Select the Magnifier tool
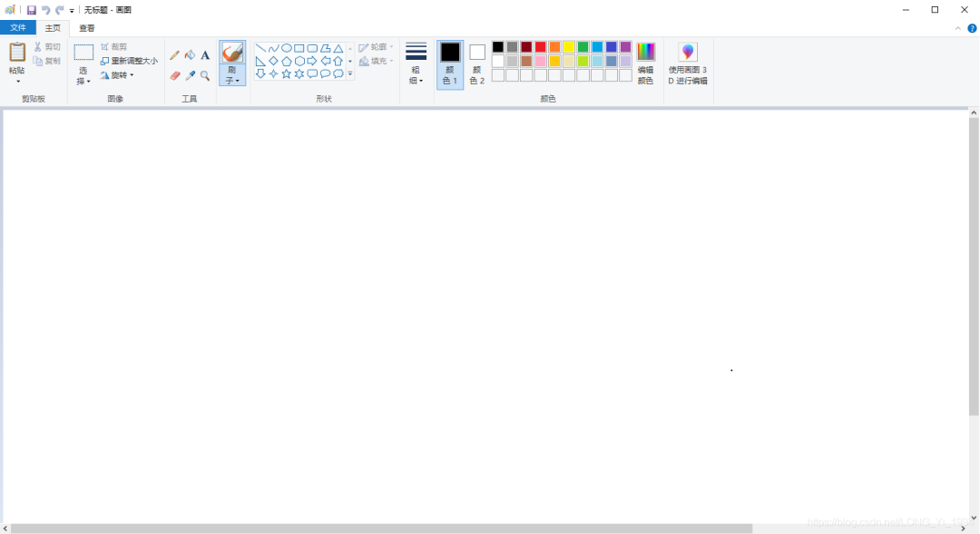Image resolution: width=980 pixels, height=534 pixels. pyautogui.click(x=204, y=75)
